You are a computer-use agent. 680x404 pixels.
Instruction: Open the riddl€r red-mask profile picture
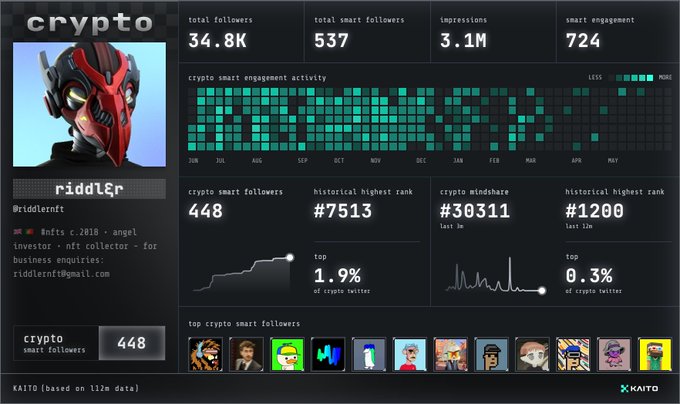tap(89, 104)
